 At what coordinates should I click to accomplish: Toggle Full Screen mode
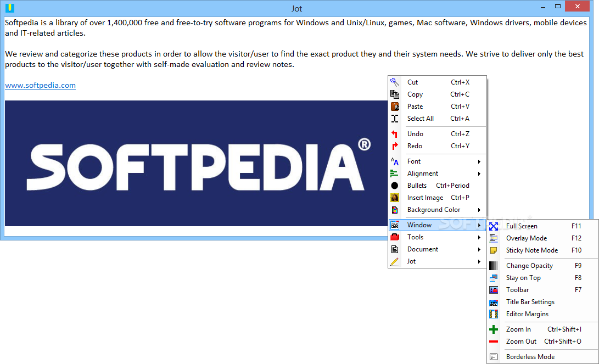tap(542, 226)
